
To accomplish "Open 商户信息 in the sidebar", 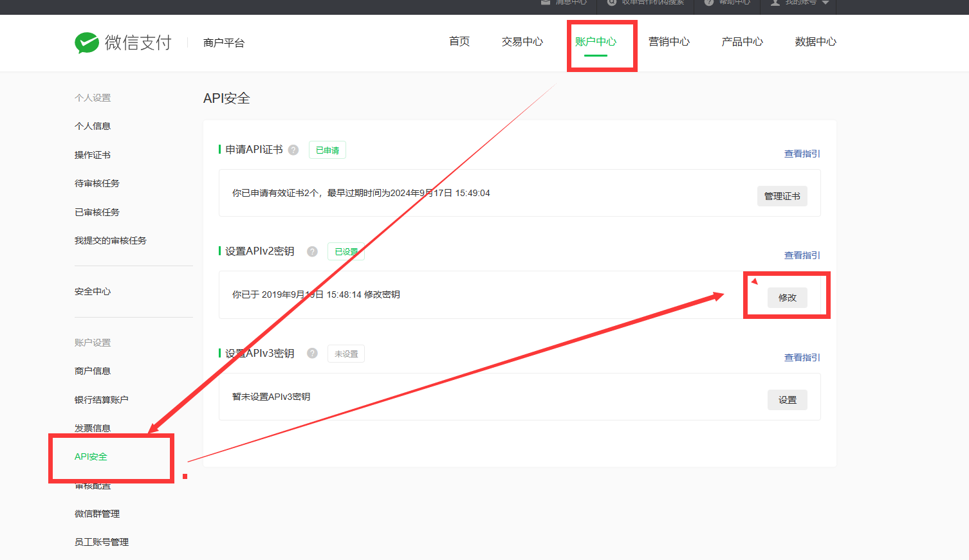I will tap(93, 371).
